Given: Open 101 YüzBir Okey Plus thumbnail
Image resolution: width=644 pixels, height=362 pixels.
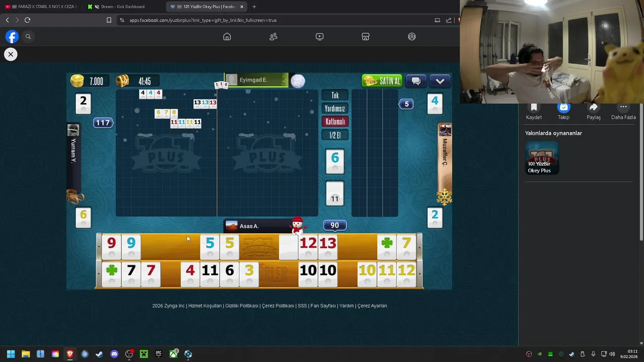Looking at the screenshot, I should (x=542, y=158).
